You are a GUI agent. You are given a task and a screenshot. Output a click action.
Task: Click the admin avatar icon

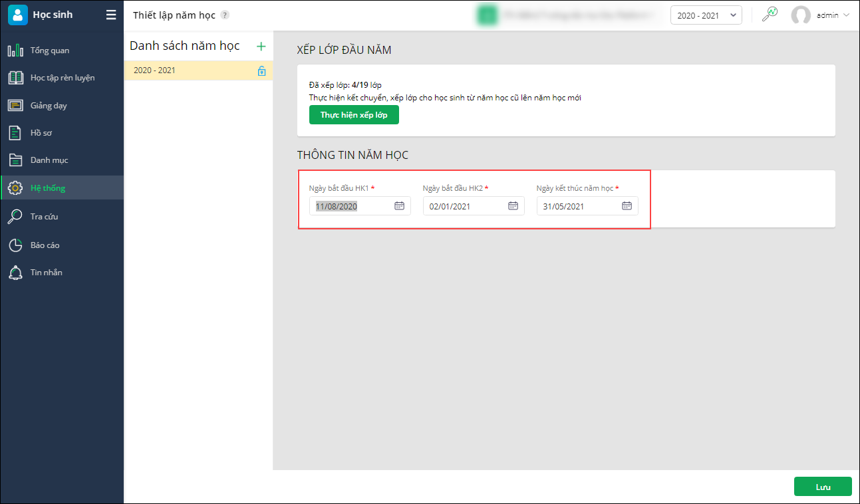click(x=801, y=15)
